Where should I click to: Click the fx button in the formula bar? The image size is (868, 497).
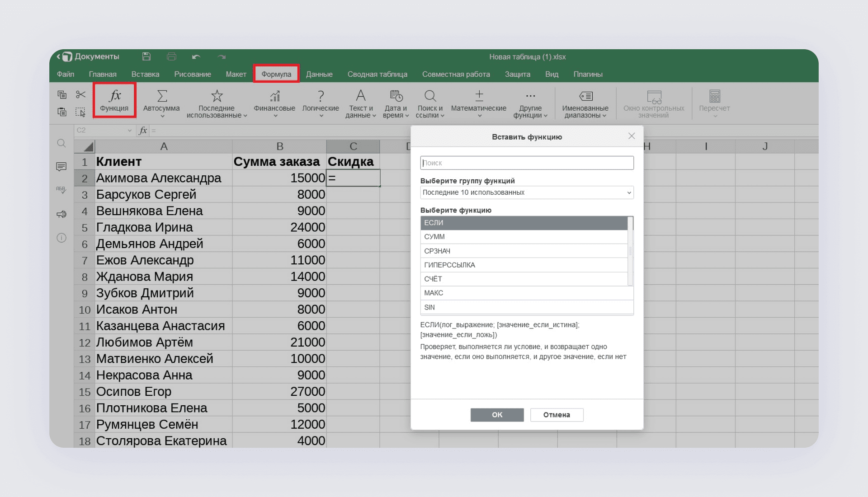pyautogui.click(x=143, y=131)
